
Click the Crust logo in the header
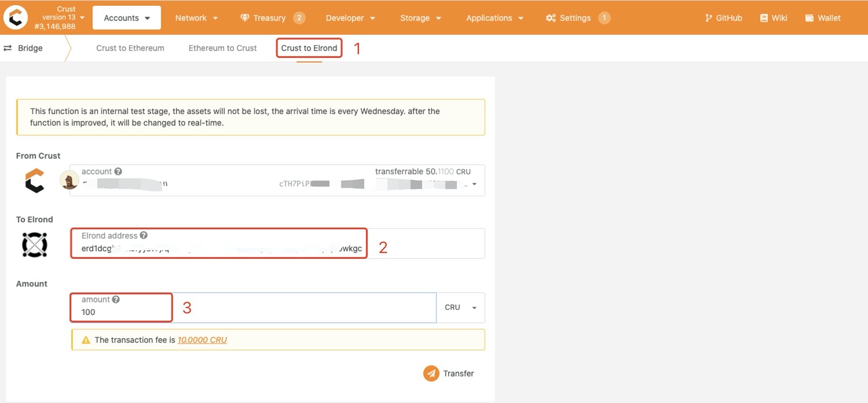[16, 18]
